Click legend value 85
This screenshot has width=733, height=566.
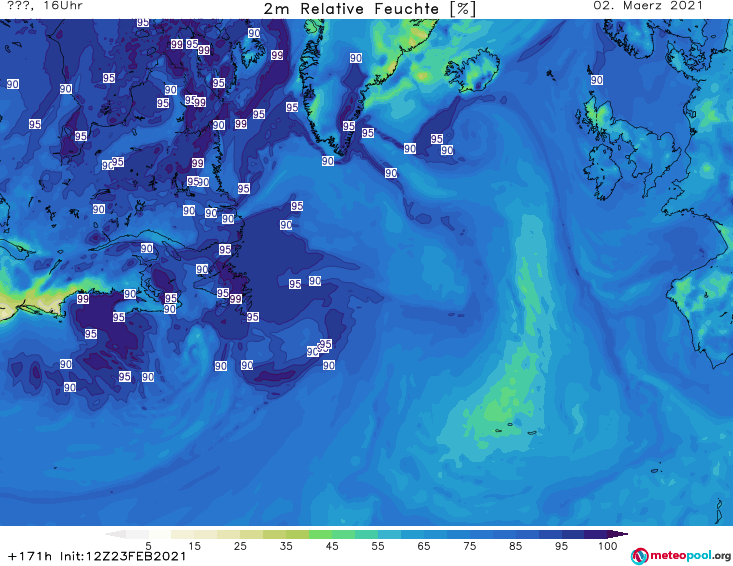coord(515,546)
